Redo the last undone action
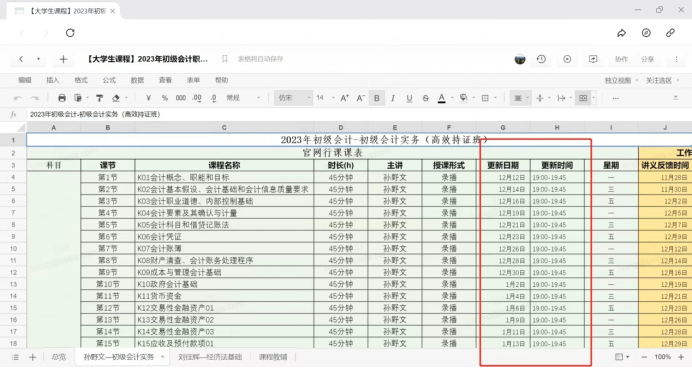692x368 pixels. pyautogui.click(x=34, y=98)
